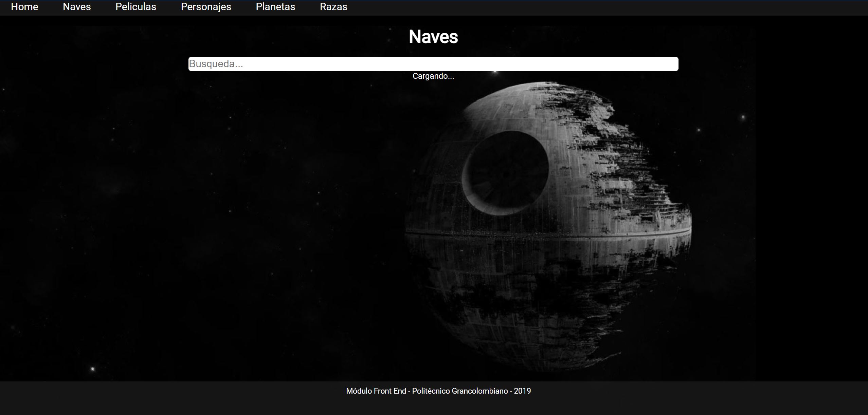868x415 pixels.
Task: Click the Cargando loading indicator text
Action: pos(433,76)
